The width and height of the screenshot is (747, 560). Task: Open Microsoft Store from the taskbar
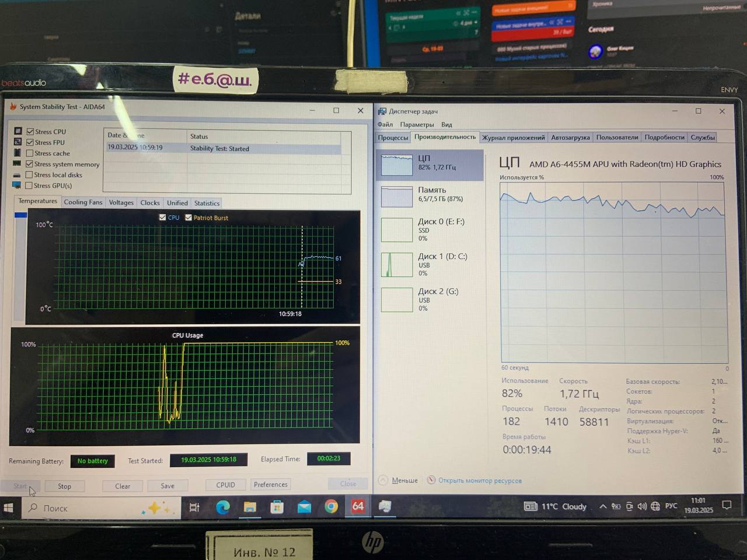277,507
